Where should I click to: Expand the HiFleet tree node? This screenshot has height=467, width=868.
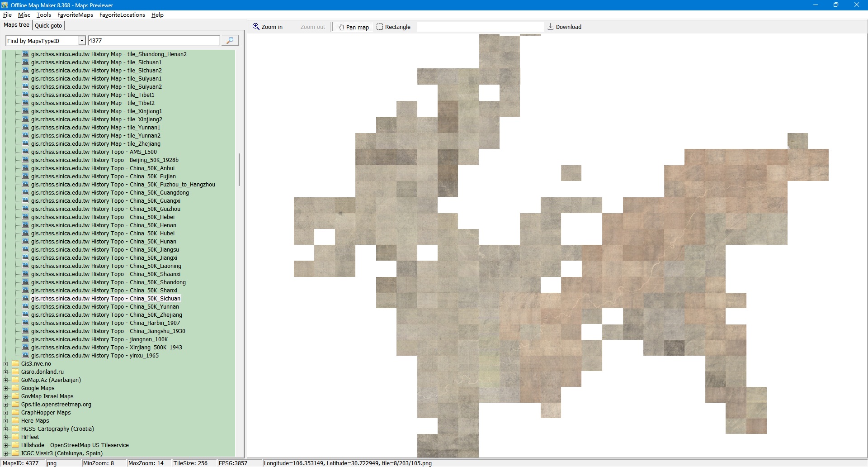[6, 437]
